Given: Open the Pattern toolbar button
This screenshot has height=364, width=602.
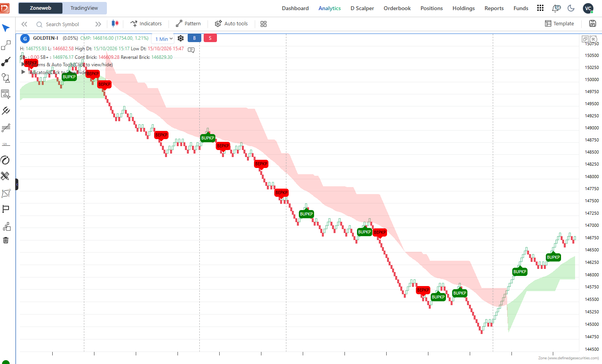Looking at the screenshot, I should (188, 24).
